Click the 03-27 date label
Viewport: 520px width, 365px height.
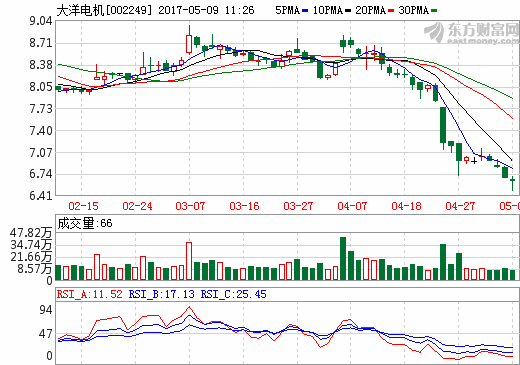pyautogui.click(x=298, y=206)
